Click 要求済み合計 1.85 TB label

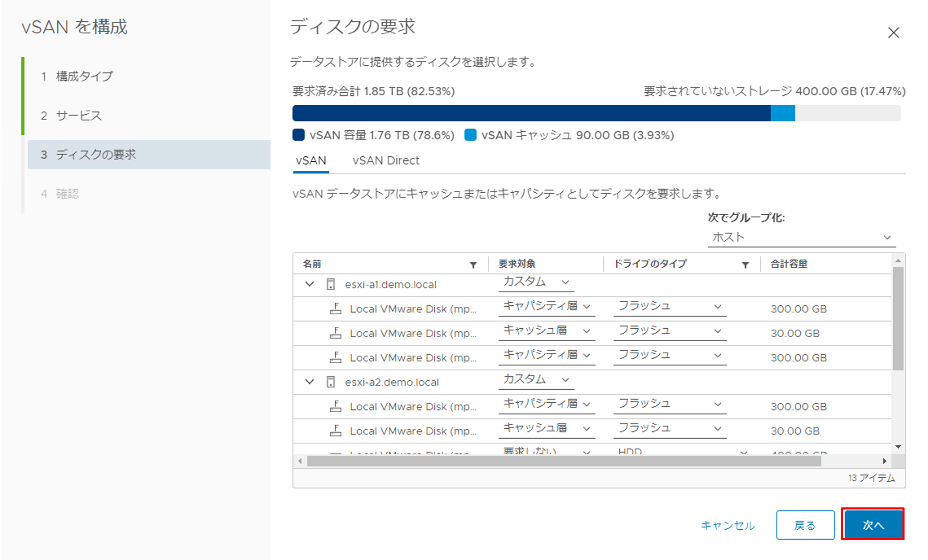pyautogui.click(x=373, y=91)
